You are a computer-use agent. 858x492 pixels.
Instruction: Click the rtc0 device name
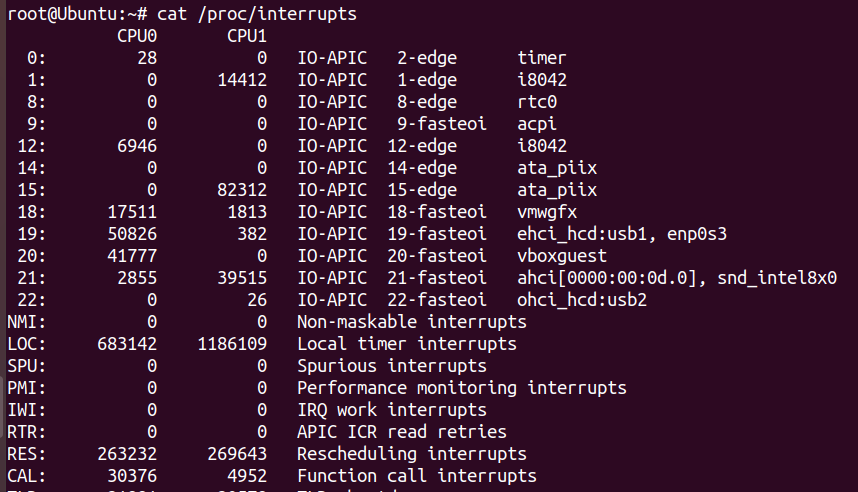(537, 102)
